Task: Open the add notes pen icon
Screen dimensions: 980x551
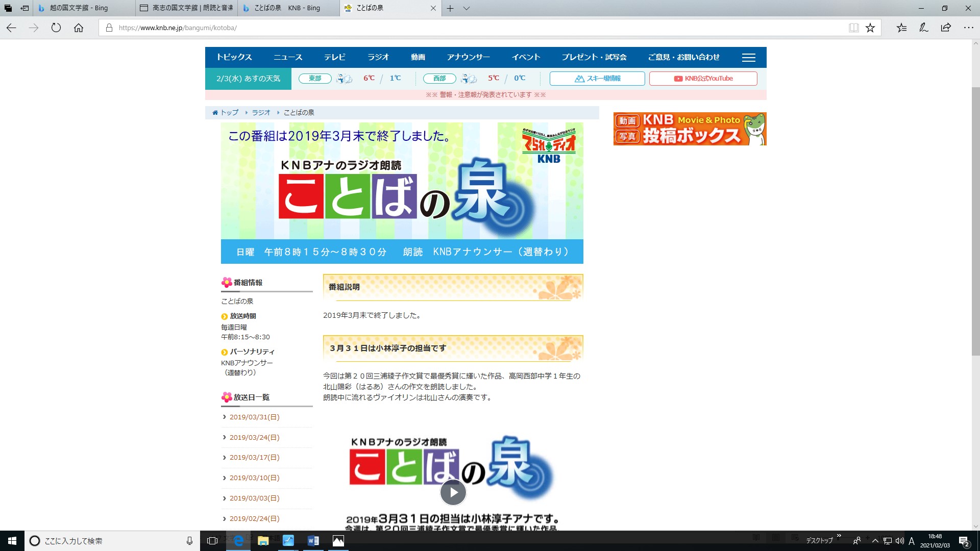Action: click(x=924, y=28)
